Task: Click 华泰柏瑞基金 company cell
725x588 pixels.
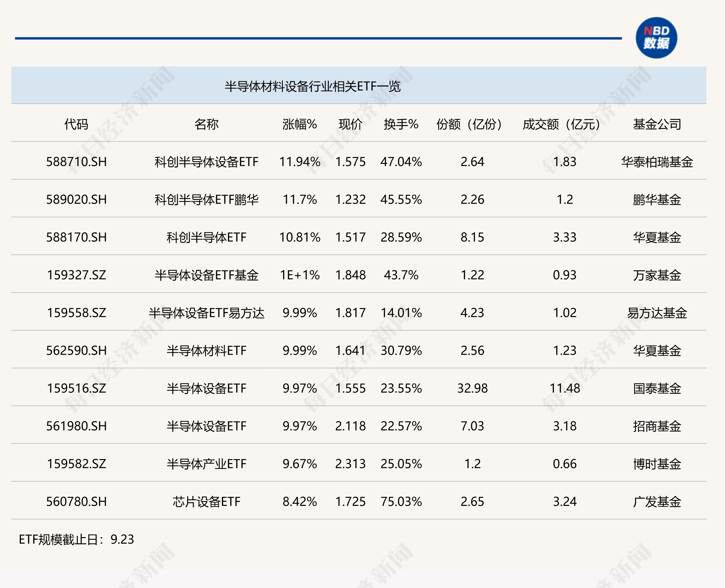Action: pos(657,162)
